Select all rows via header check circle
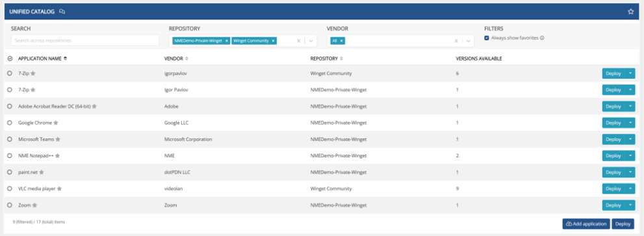Image resolution: width=644 pixels, height=236 pixels. (10, 59)
